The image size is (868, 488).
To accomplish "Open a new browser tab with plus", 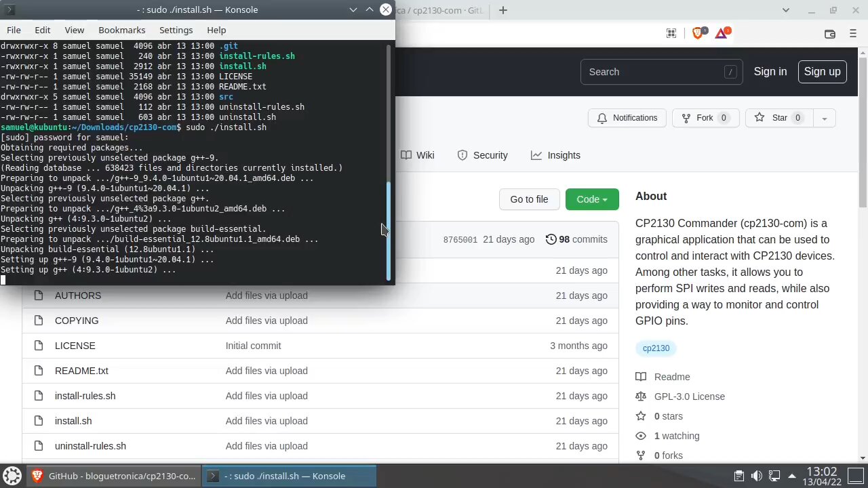I will pos(503,10).
